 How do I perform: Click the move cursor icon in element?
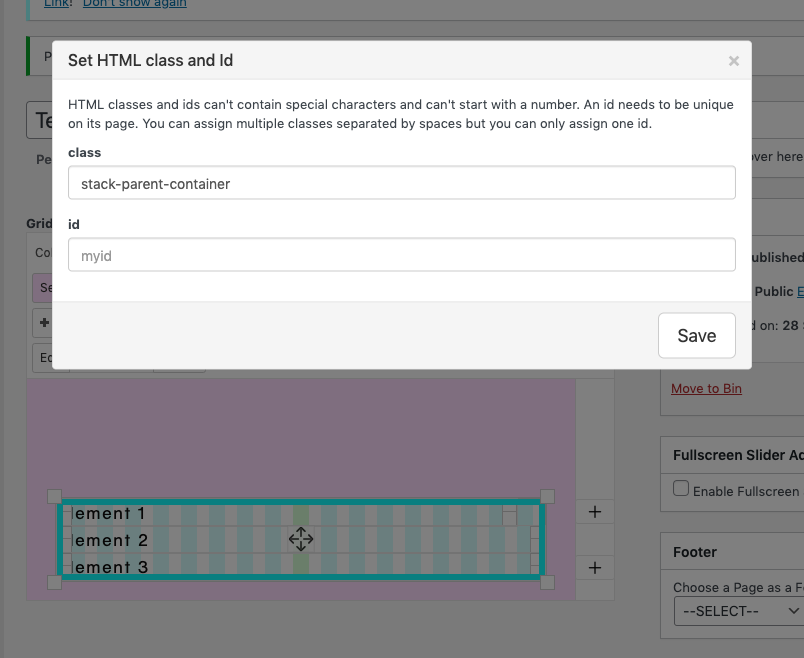click(x=300, y=540)
